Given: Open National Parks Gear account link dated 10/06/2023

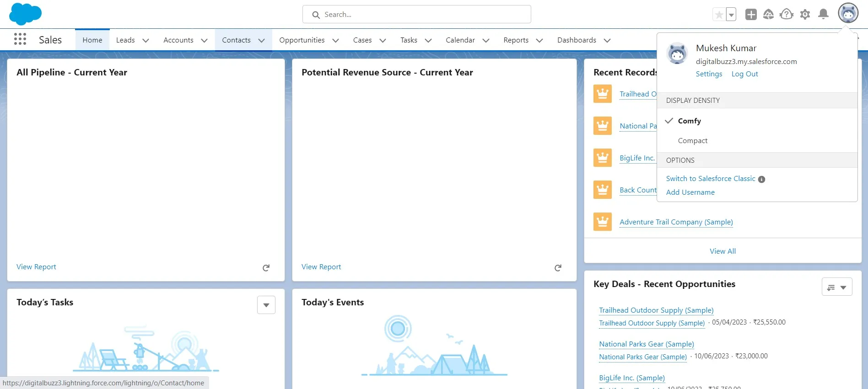Looking at the screenshot, I should (643, 357).
